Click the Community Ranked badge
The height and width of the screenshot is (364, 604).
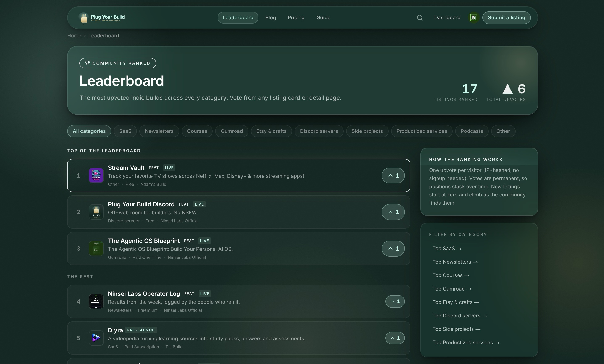[x=118, y=63]
